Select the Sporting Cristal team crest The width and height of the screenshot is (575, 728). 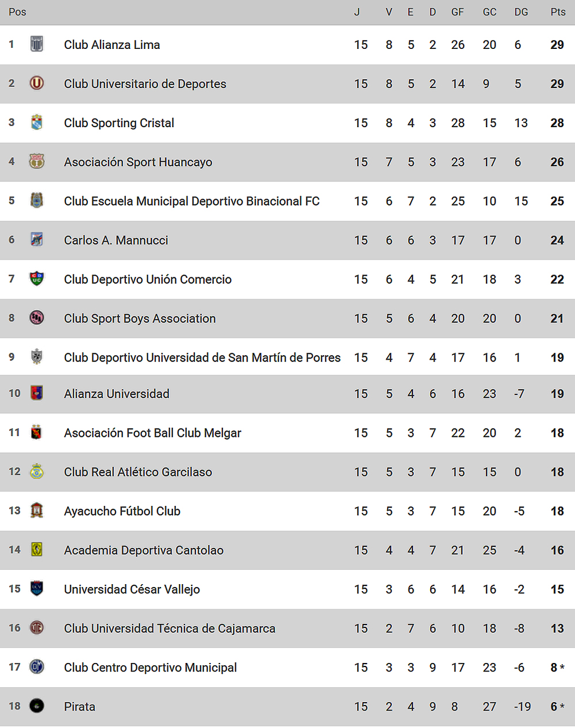click(x=37, y=122)
